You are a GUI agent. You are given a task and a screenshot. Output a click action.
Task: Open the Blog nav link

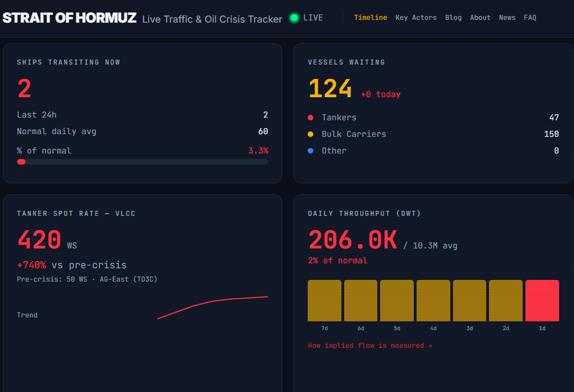pos(453,18)
